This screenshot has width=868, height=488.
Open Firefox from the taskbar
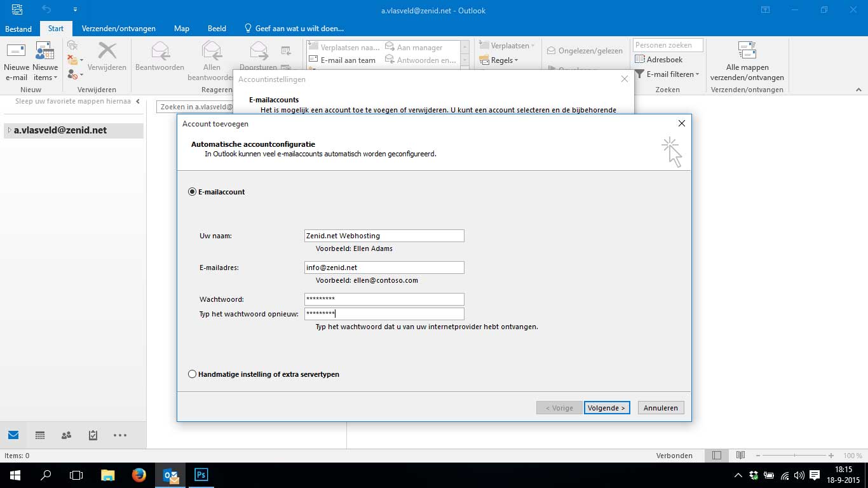pos(139,475)
